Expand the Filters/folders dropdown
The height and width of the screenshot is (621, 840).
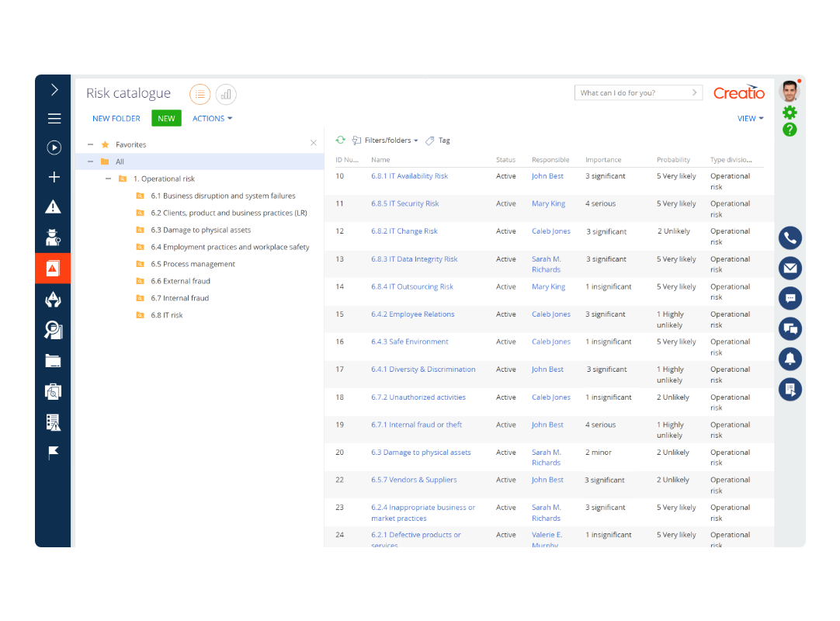(386, 141)
